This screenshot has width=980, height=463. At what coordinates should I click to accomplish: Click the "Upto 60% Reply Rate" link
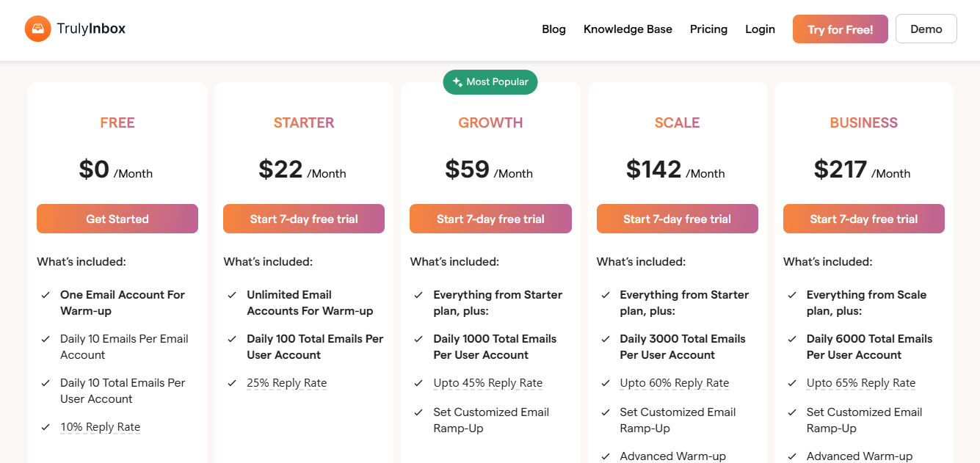tap(674, 382)
